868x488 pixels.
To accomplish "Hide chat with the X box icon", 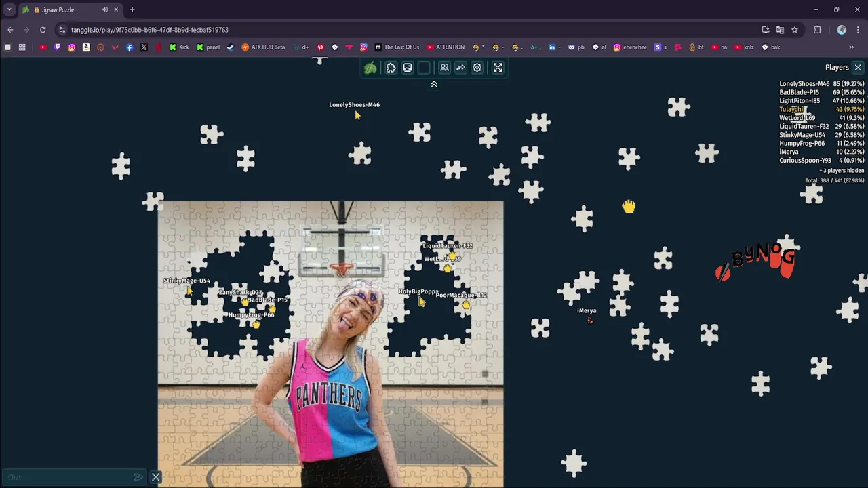I will point(155,477).
